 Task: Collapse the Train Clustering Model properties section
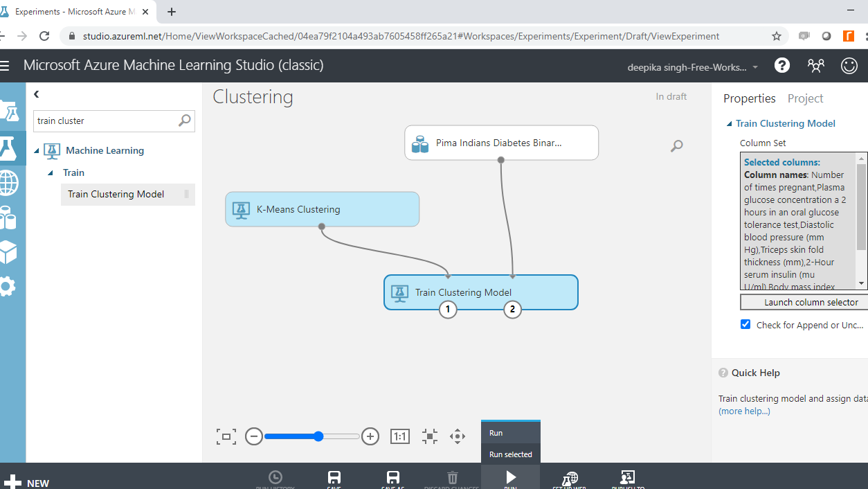point(729,124)
